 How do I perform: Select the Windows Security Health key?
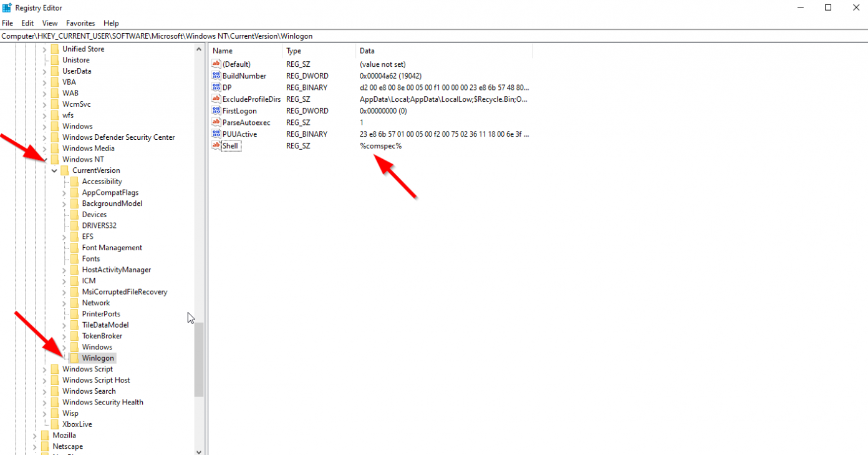(103, 402)
